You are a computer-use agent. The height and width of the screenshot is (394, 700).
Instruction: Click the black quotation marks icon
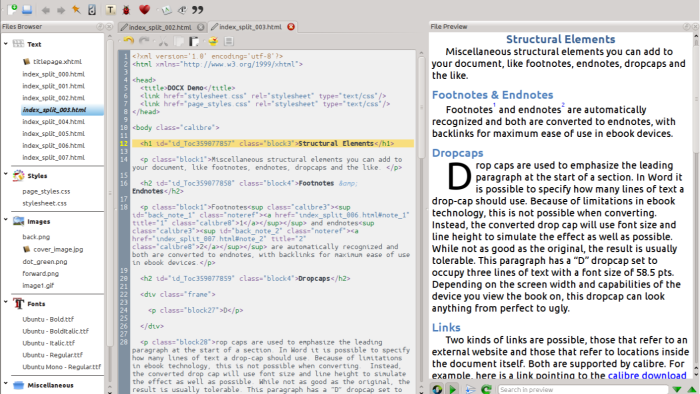[198, 9]
